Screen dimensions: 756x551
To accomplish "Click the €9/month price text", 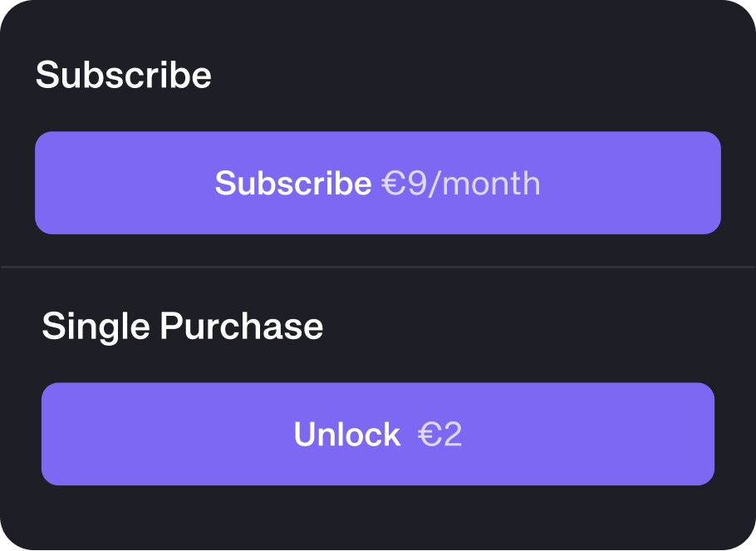I will (x=460, y=184).
